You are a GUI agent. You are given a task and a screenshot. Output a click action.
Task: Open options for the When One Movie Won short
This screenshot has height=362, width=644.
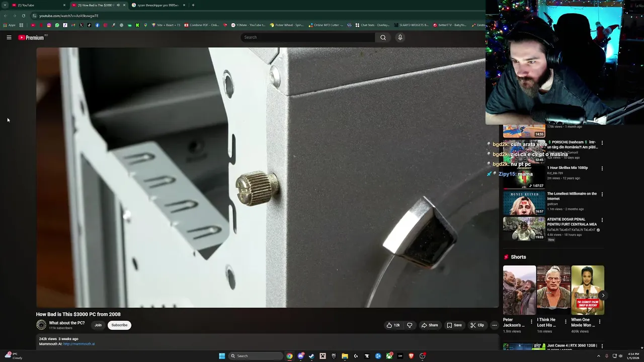coord(600,321)
